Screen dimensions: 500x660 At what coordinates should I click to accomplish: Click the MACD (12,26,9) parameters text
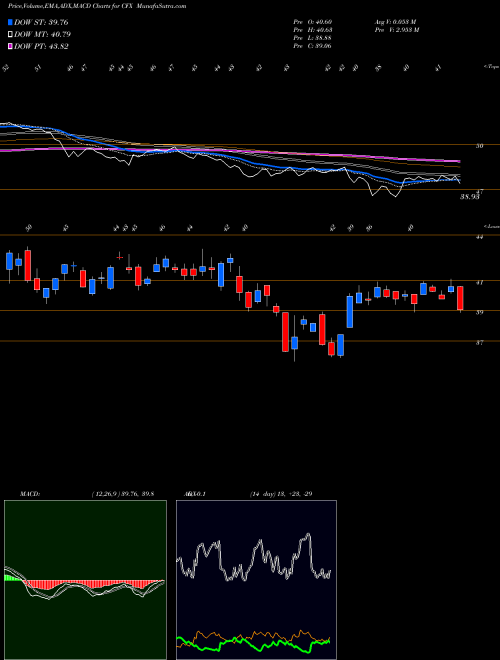(122, 494)
